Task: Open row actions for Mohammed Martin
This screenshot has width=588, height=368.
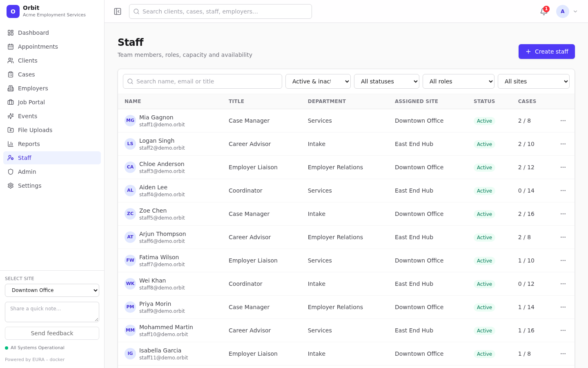Action: (x=563, y=330)
